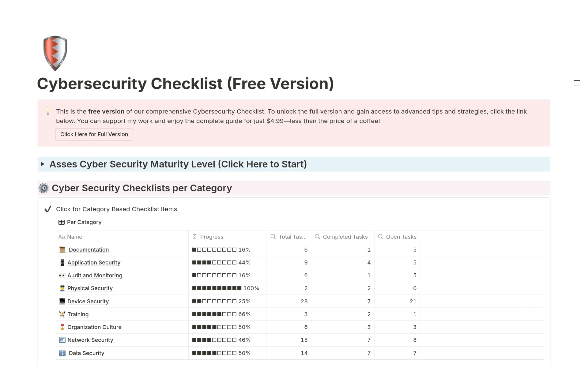Screen dimensions: 588x367
Task: Open the Training checklist page
Action: click(x=78, y=314)
